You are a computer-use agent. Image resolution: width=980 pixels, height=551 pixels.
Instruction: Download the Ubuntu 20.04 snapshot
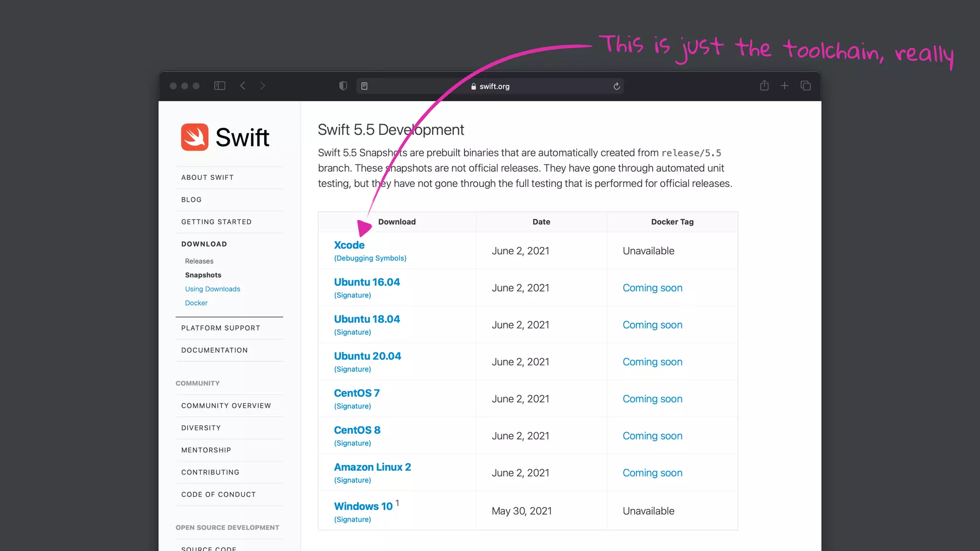[367, 356]
